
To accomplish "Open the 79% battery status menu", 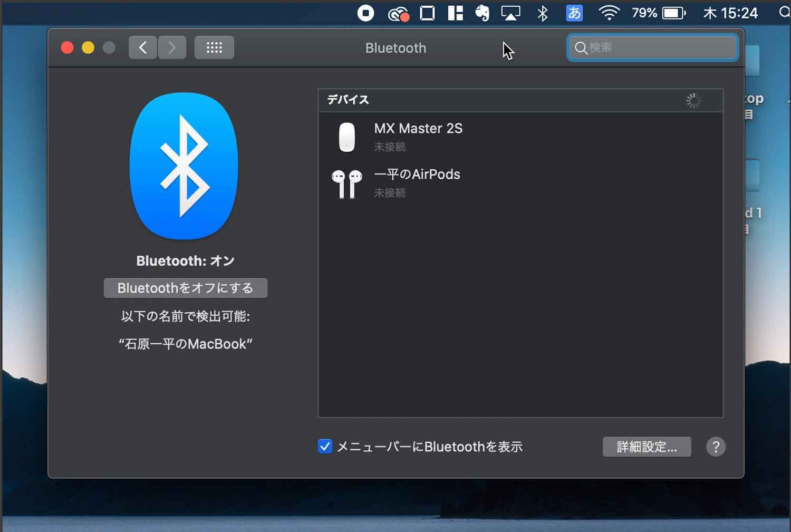I will pos(659,13).
